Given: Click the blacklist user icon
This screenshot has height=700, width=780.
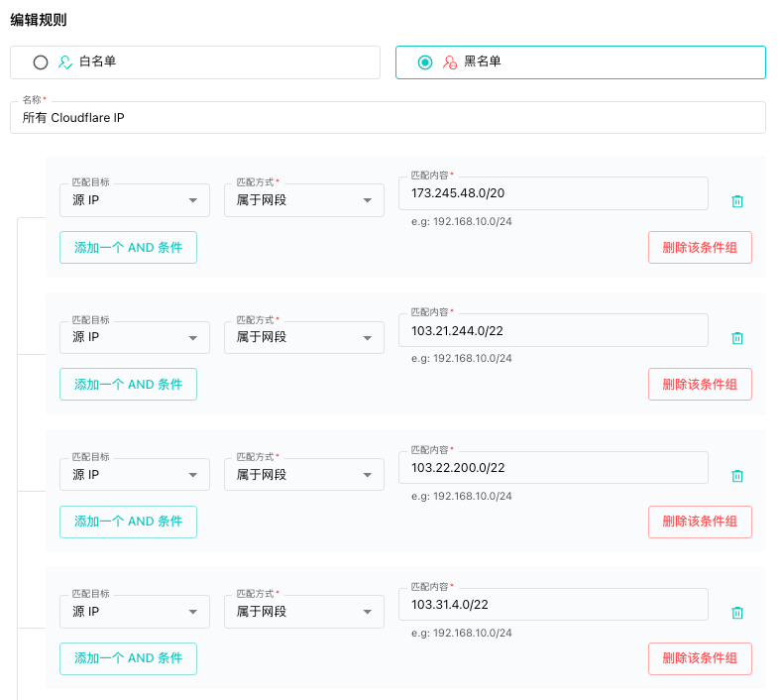Looking at the screenshot, I should (450, 62).
